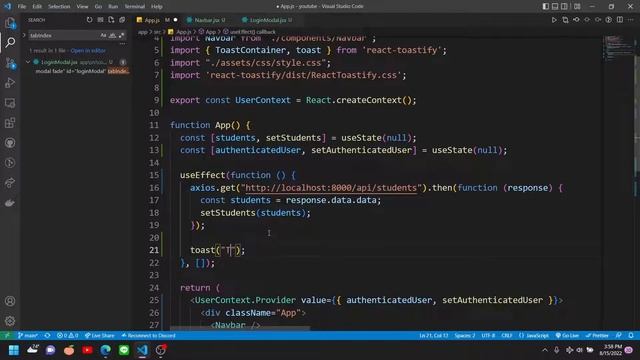
Task: Toggle search details three-dot button
Action: [122, 43]
